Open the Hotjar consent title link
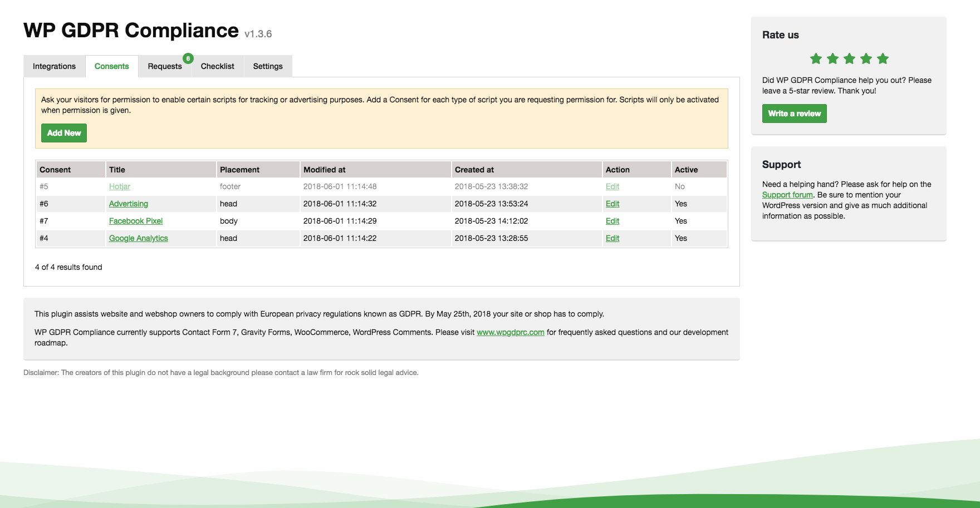The width and height of the screenshot is (980, 508). (120, 186)
